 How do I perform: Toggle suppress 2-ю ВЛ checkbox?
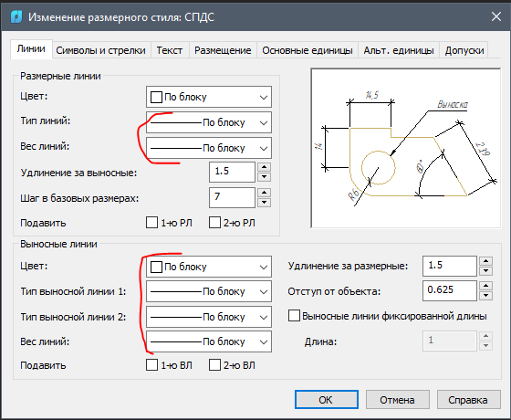(214, 365)
